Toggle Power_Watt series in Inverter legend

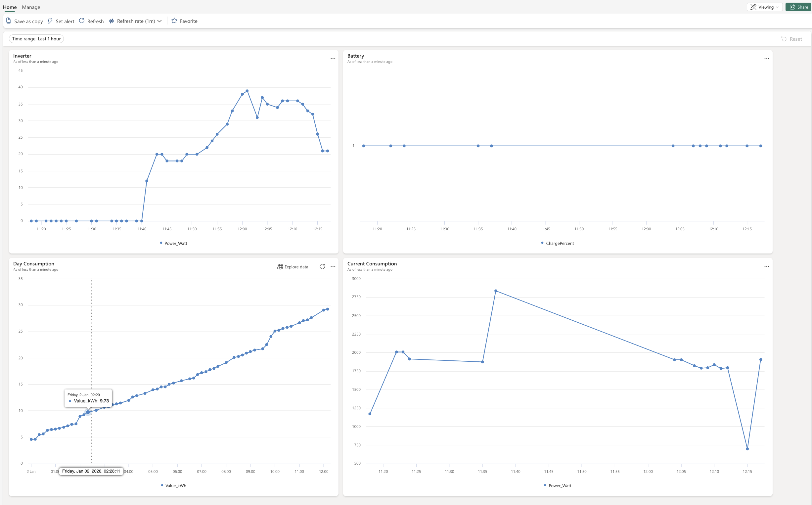coord(174,243)
